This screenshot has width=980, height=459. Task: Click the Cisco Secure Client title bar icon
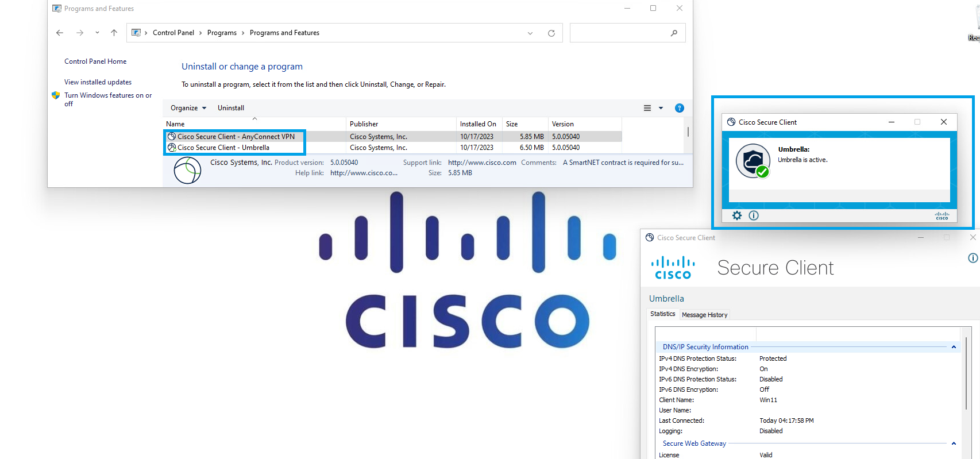[x=731, y=122]
